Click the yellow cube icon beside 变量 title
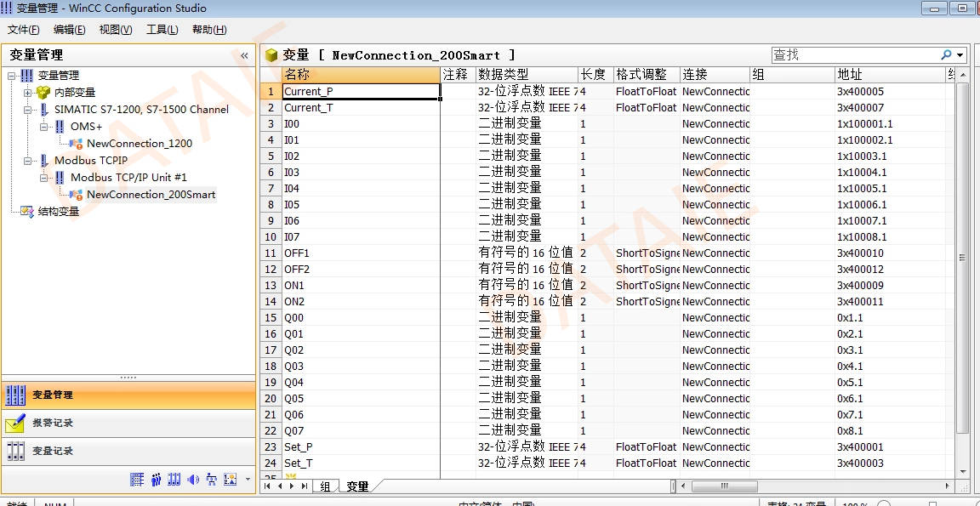The width and height of the screenshot is (980, 506). [x=271, y=55]
